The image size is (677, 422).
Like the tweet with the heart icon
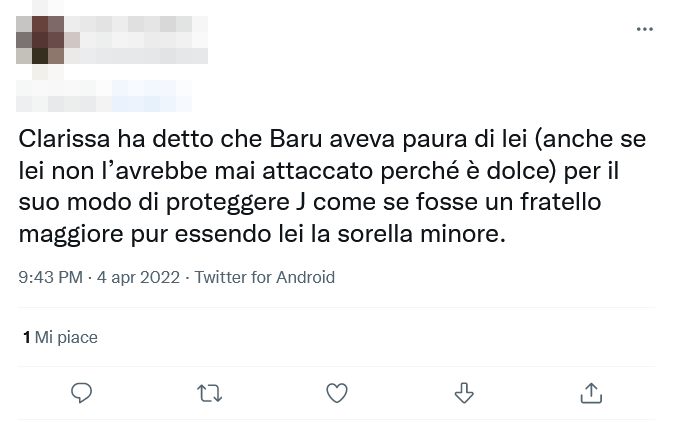(337, 393)
